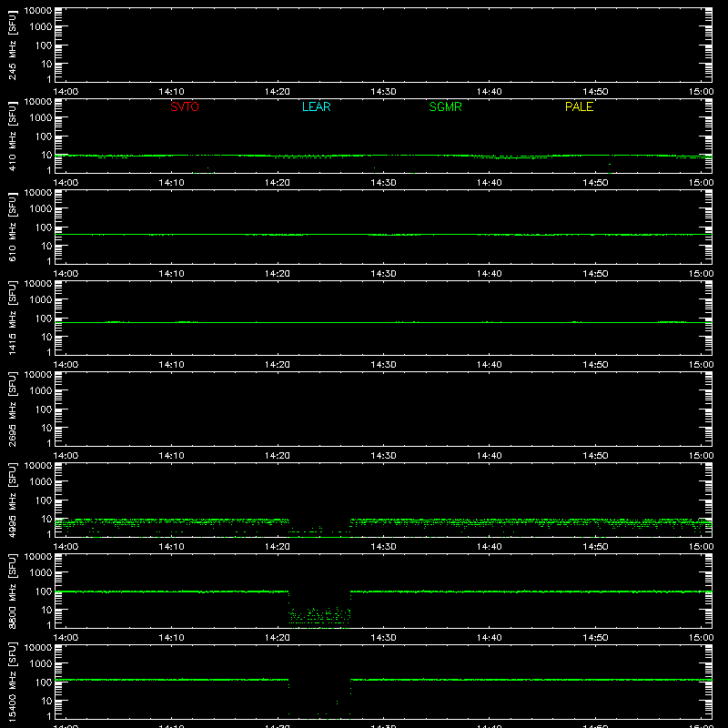This screenshot has width=728, height=728.
Task: Click the 8800 MHz signal dip cluster
Action: pyautogui.click(x=319, y=617)
